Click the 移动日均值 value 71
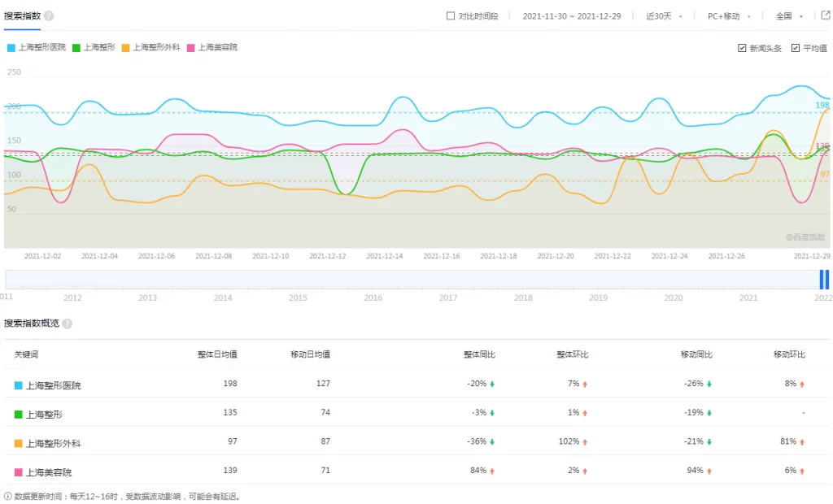This screenshot has height=504, width=833. (x=325, y=470)
